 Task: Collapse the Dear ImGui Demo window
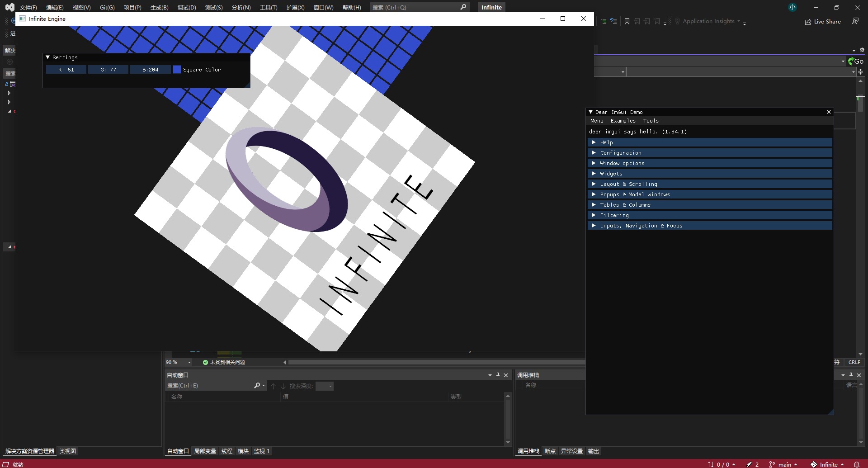tap(590, 112)
